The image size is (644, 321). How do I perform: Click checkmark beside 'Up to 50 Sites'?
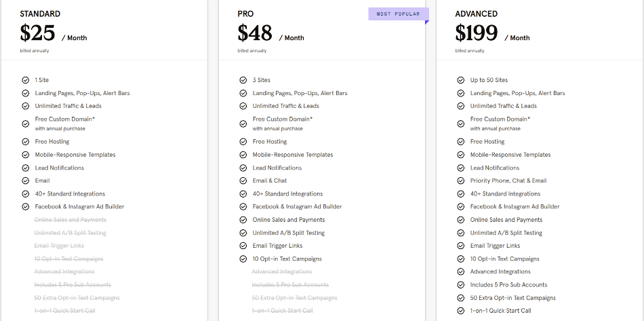tap(460, 80)
